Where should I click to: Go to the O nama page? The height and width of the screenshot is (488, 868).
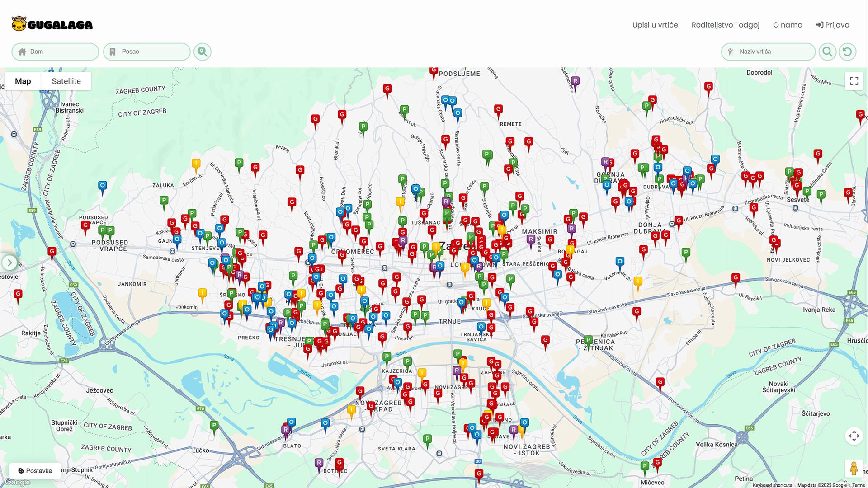click(788, 25)
